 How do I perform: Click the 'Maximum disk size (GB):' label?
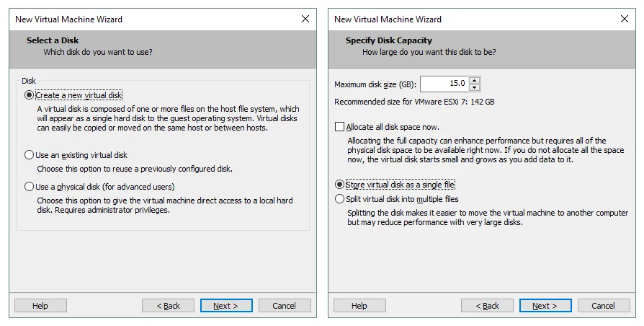click(375, 84)
